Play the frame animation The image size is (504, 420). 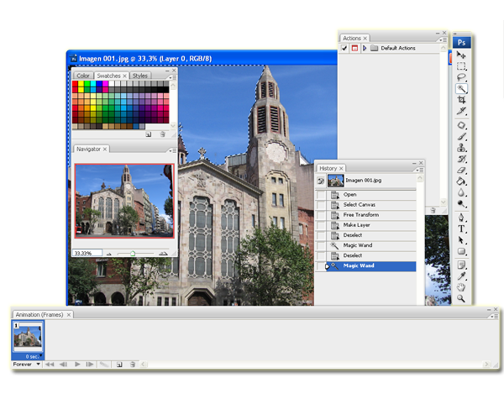tap(77, 365)
